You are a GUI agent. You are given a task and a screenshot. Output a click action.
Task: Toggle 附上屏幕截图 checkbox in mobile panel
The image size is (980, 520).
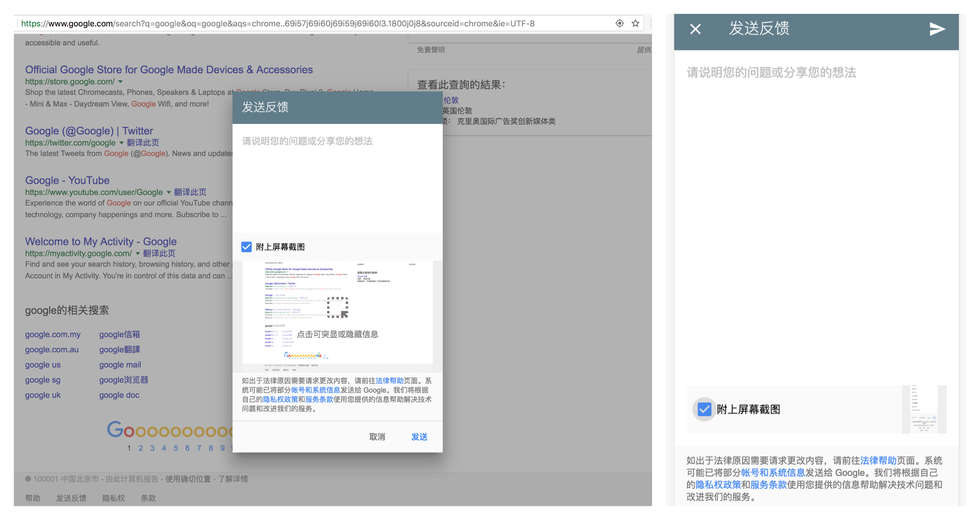[704, 409]
